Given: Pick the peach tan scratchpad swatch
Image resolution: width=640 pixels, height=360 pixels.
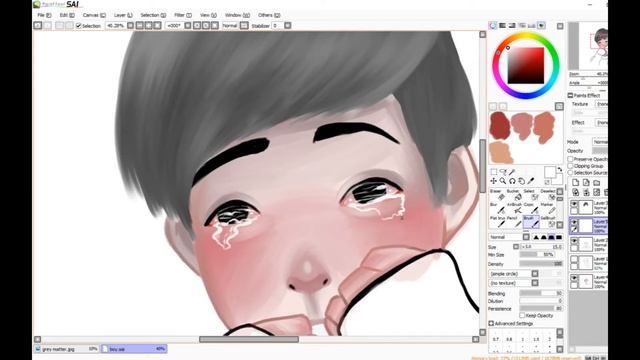Looking at the screenshot, I should point(501,152).
